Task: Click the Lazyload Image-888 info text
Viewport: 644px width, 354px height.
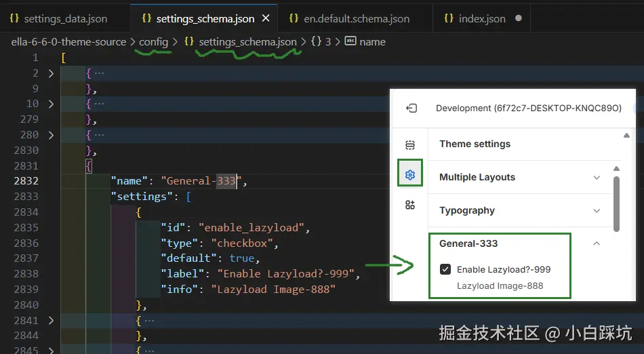Action: point(500,286)
